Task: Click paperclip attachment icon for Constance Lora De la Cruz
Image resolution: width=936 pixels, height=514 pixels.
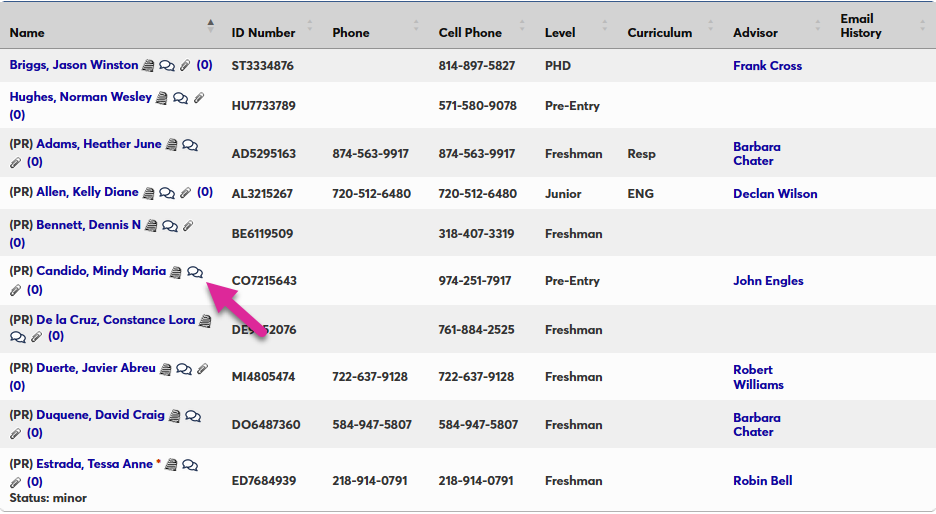Action: click(x=36, y=337)
